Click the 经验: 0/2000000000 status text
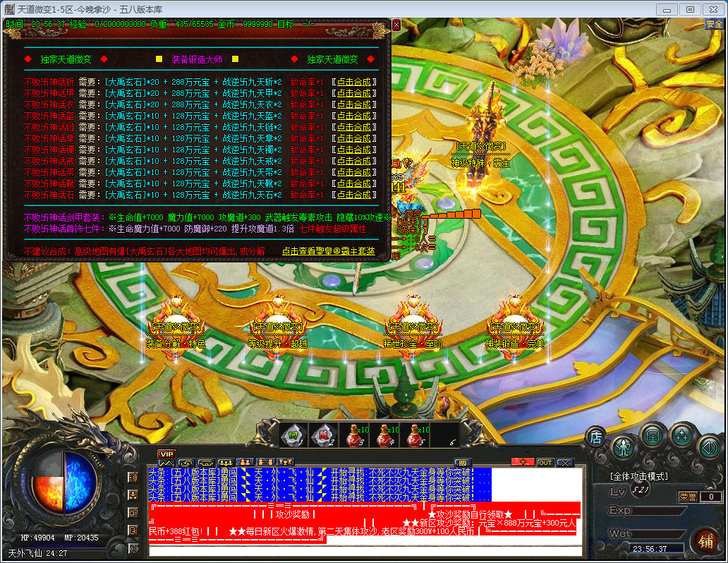The image size is (728, 563). tap(107, 24)
